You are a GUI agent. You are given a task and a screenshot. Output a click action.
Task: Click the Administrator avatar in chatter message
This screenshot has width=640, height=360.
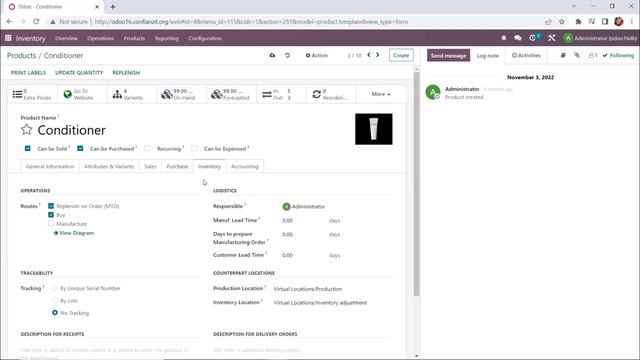pos(433,92)
